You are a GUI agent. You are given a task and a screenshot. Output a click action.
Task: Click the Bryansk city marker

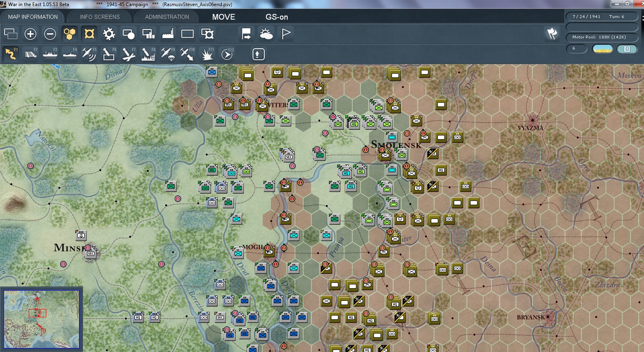[x=549, y=317]
